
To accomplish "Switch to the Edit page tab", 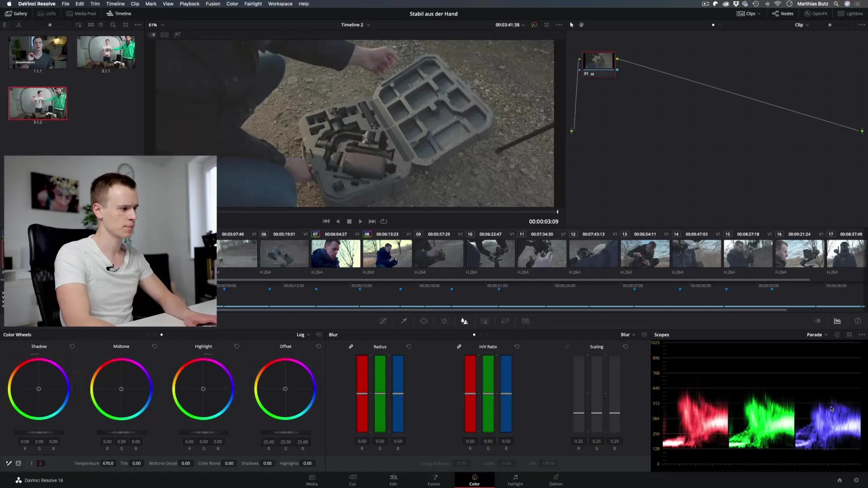I will [x=393, y=479].
